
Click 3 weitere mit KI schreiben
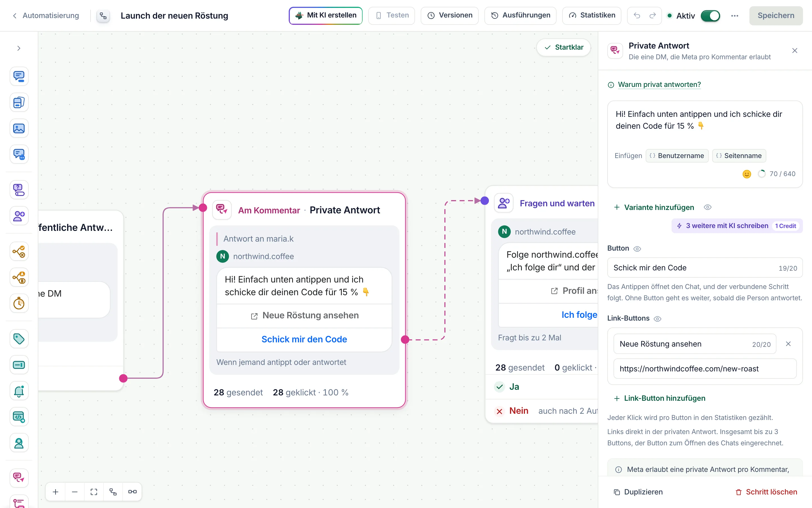pyautogui.click(x=737, y=226)
